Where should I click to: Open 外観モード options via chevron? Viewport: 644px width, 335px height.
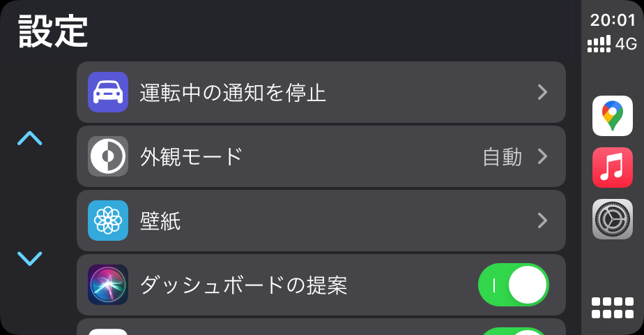coord(543,156)
